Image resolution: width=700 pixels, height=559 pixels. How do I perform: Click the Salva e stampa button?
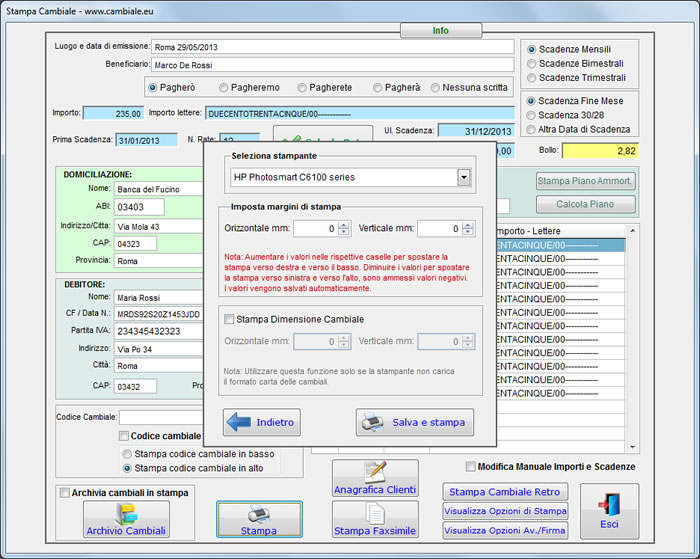pyautogui.click(x=415, y=422)
